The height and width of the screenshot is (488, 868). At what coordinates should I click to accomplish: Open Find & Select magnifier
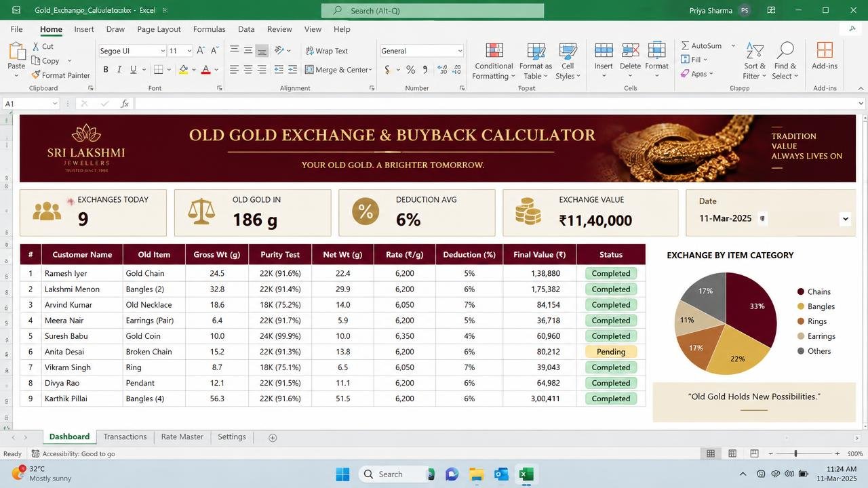[785, 52]
